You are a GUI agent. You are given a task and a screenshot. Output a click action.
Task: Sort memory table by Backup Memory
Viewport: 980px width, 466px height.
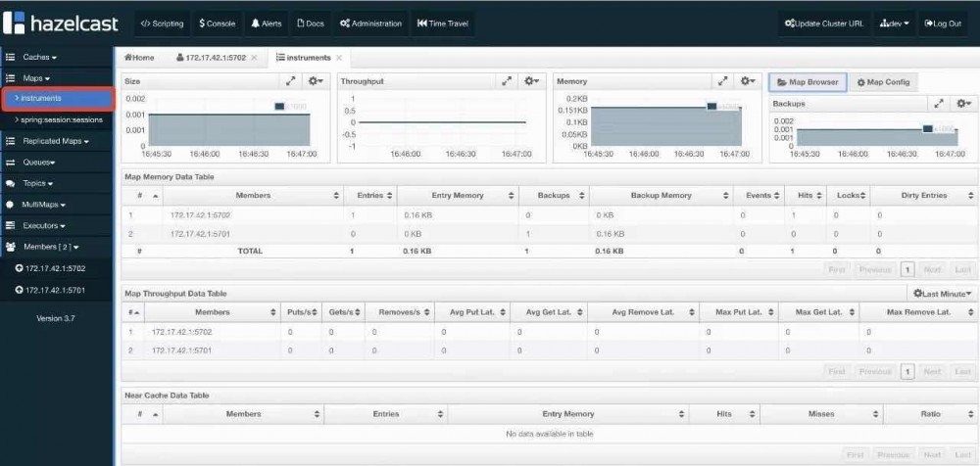click(x=661, y=196)
